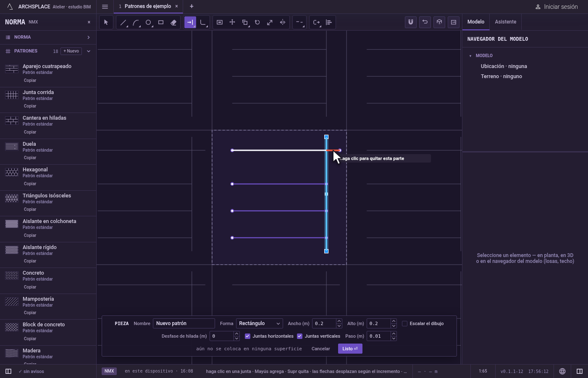Uncheck Juntas verticales checkbox
The image size is (588, 378).
[299, 336]
